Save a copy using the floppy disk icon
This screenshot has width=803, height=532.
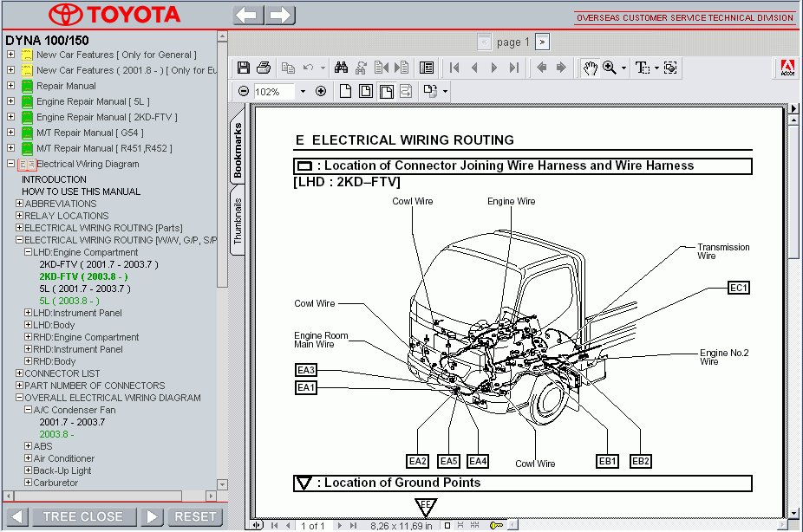point(244,68)
